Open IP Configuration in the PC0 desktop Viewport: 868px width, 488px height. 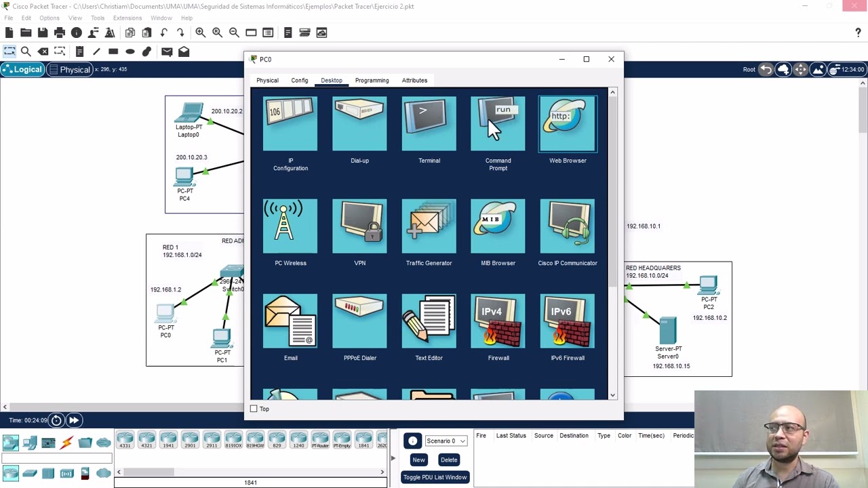point(290,124)
